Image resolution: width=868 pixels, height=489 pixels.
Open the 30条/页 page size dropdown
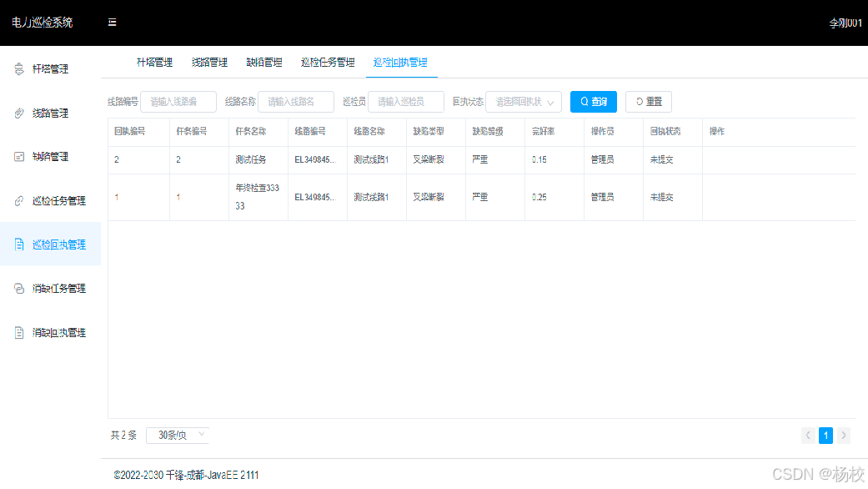coord(178,436)
